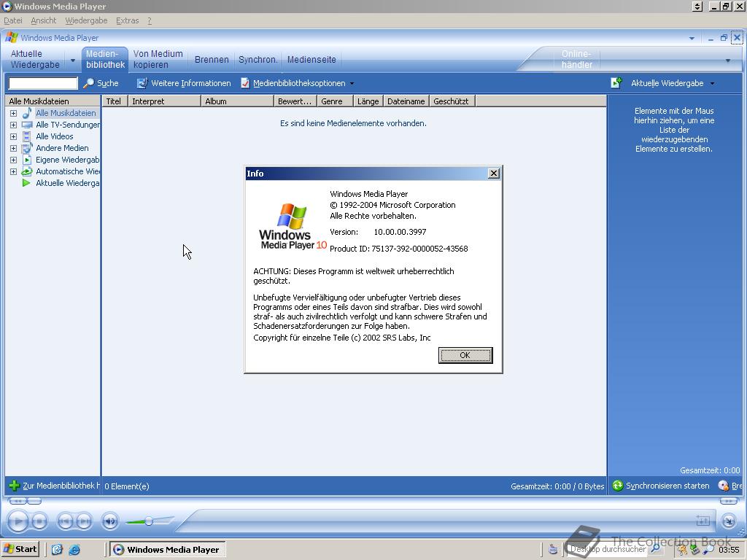
Task: Expand Eigene Wiedergabelisten tree node
Action: pos(13,160)
